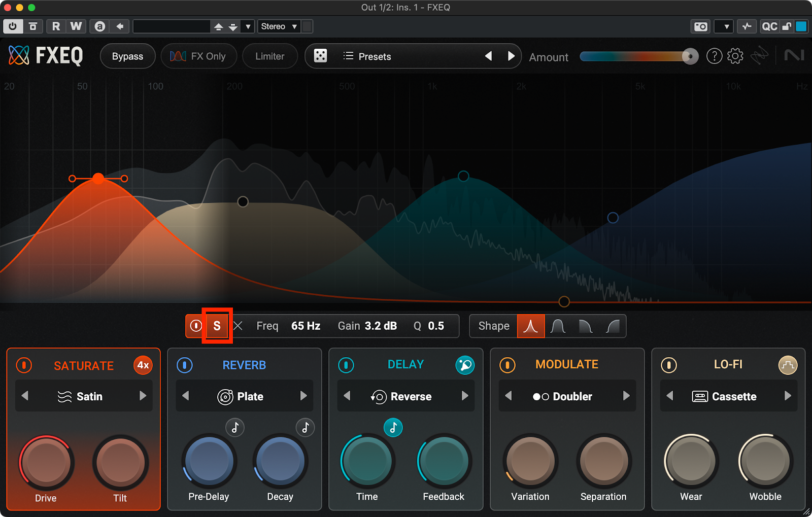Select previous Reverb type before Plate
This screenshot has width=812, height=517.
186,396
